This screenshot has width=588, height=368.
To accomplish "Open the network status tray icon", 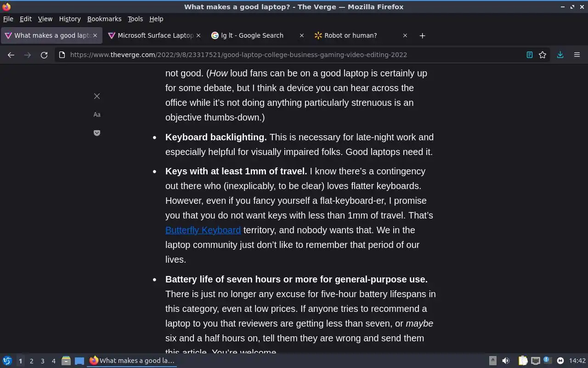I will (535, 361).
